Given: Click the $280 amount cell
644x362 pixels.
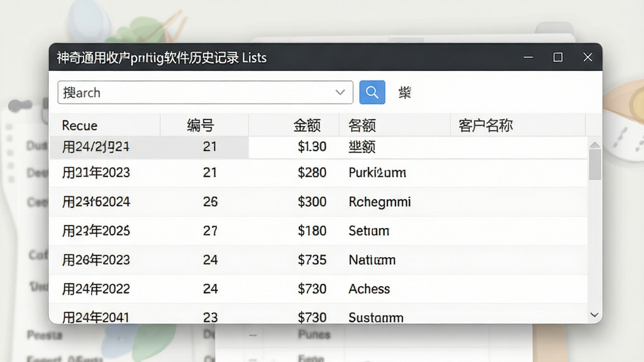Looking at the screenshot, I should (x=312, y=172).
